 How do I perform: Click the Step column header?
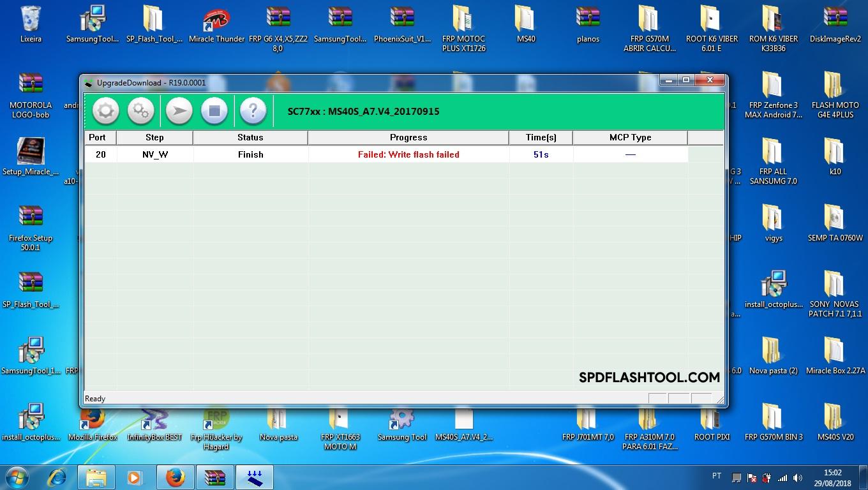pyautogui.click(x=154, y=137)
